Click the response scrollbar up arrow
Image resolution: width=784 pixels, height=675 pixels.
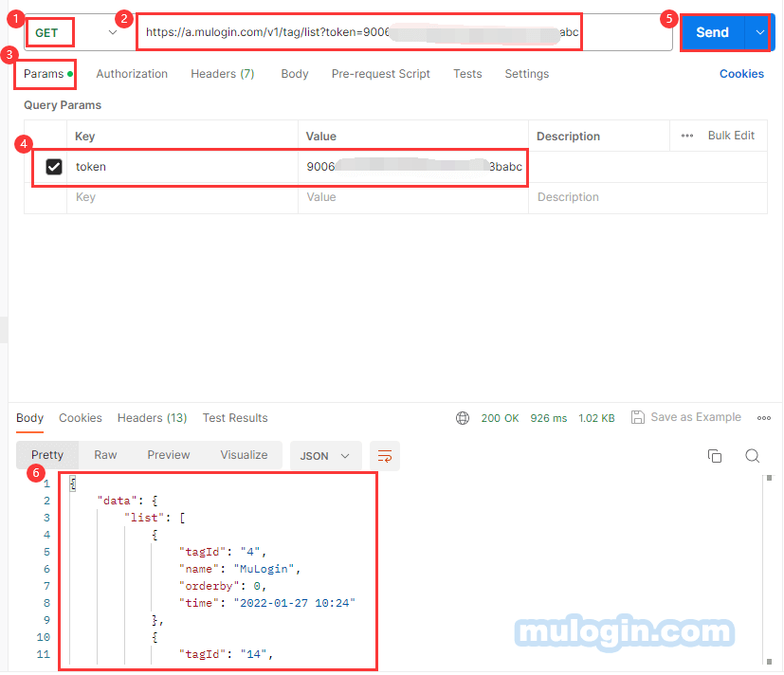(770, 479)
